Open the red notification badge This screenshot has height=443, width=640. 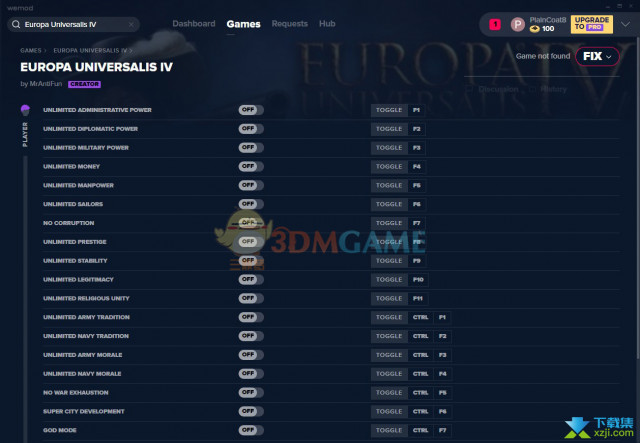[495, 24]
